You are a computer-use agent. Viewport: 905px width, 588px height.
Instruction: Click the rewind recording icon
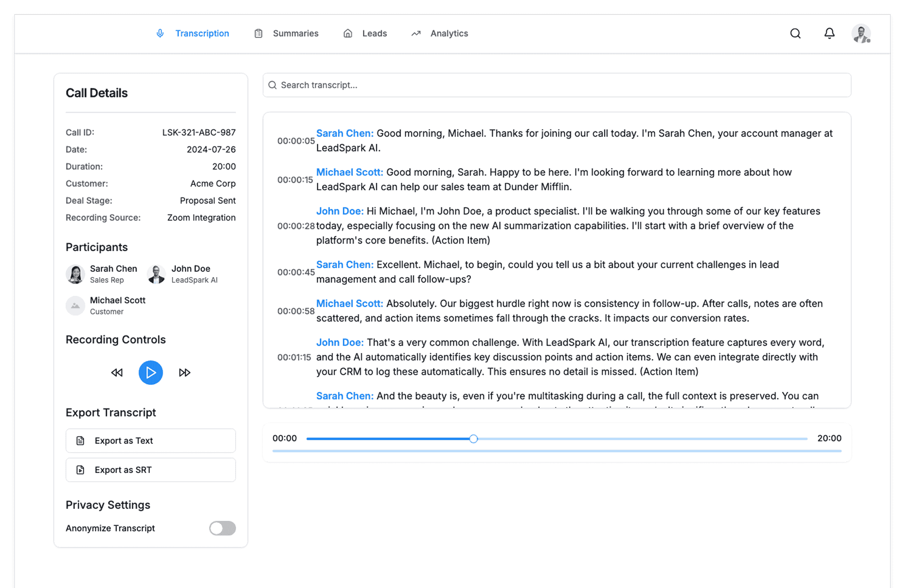(117, 373)
